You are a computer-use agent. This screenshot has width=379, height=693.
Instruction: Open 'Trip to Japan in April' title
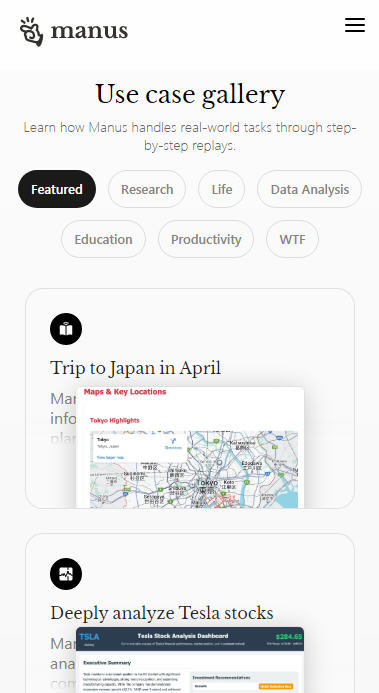click(x=136, y=368)
